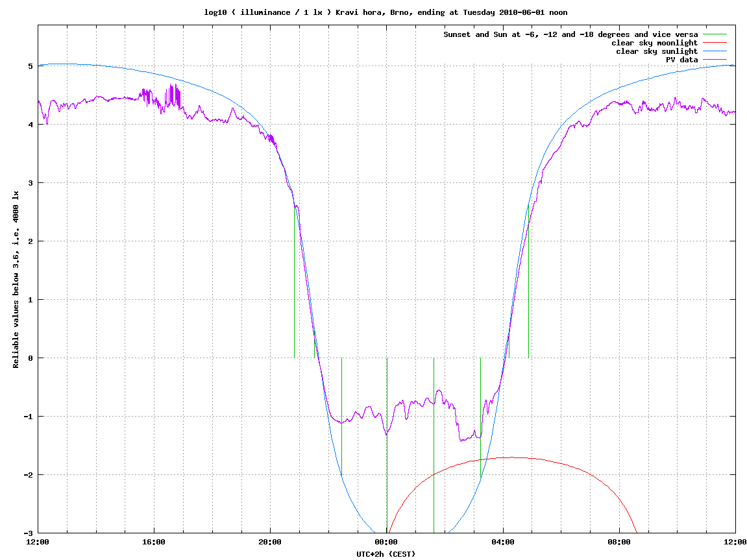Click the y-axis tick label '-1'
The height and width of the screenshot is (560, 747).
click(x=29, y=417)
